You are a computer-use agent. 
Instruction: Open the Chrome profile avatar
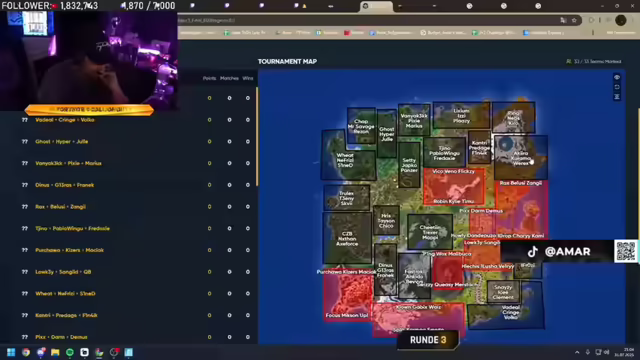(621, 20)
